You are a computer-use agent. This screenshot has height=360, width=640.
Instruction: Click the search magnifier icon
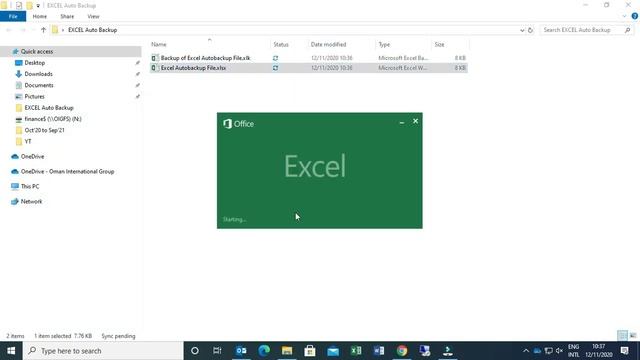pyautogui.click(x=627, y=30)
